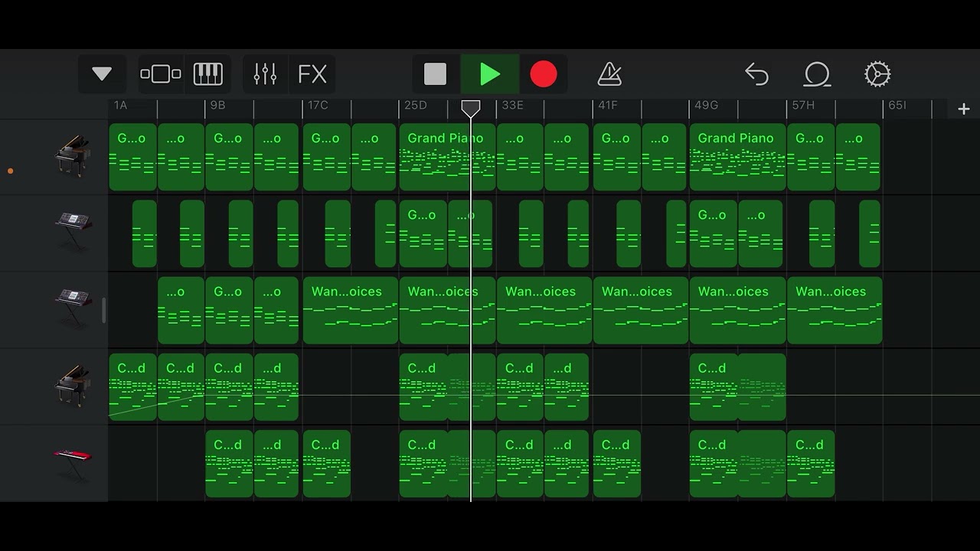The width and height of the screenshot is (980, 551).
Task: Open song settings gear
Action: pyautogui.click(x=877, y=74)
